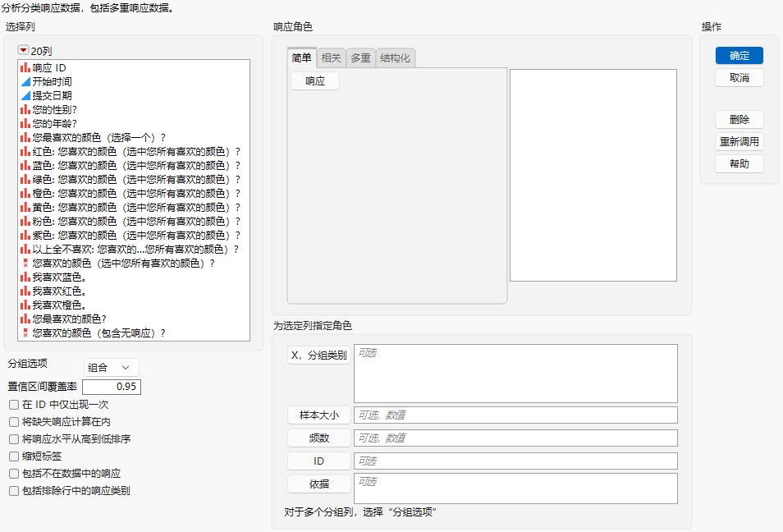Click the icon beside the 橙色 column
Image resolution: width=783 pixels, height=532 pixels.
pos(25,193)
